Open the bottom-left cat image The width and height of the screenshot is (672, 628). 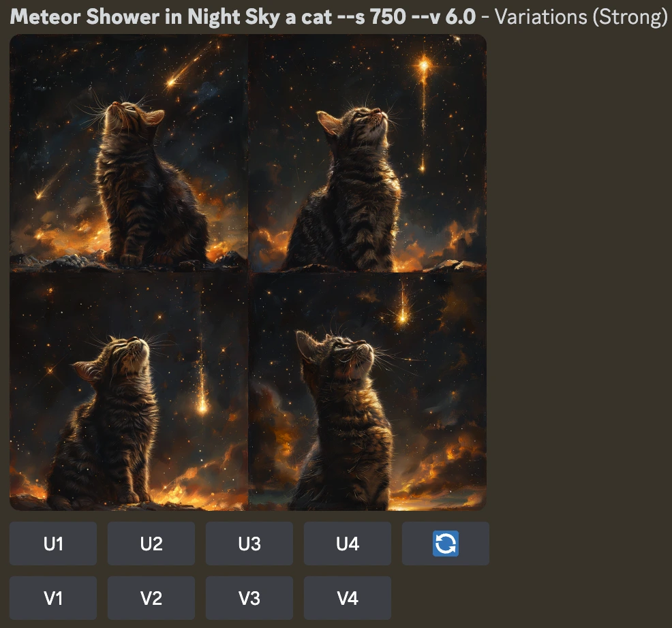pyautogui.click(x=129, y=391)
